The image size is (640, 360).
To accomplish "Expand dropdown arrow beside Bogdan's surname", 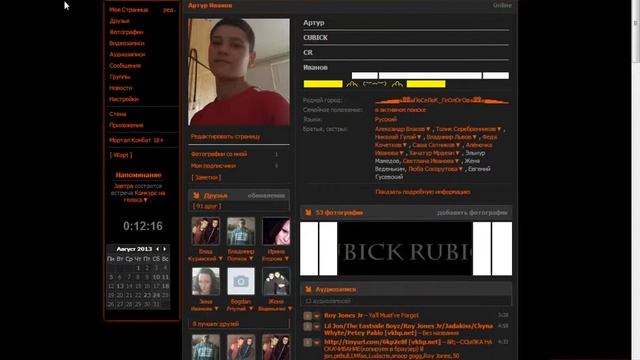I will point(251,309).
